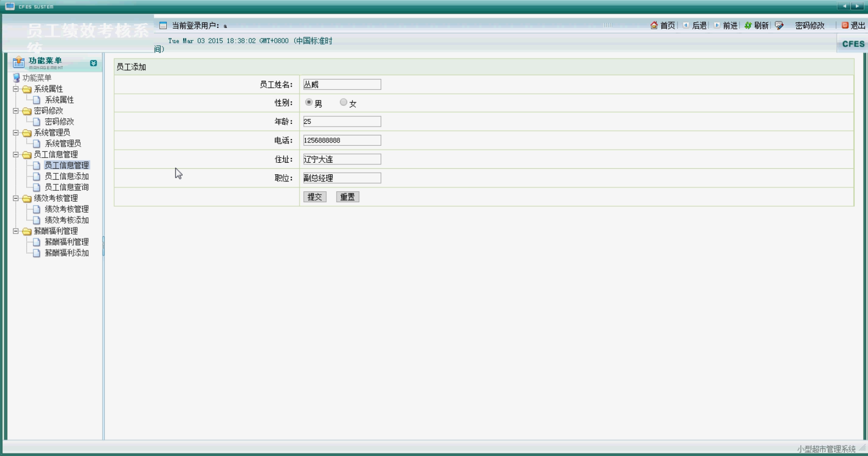
Task: Click the 电话 input field
Action: 342,140
